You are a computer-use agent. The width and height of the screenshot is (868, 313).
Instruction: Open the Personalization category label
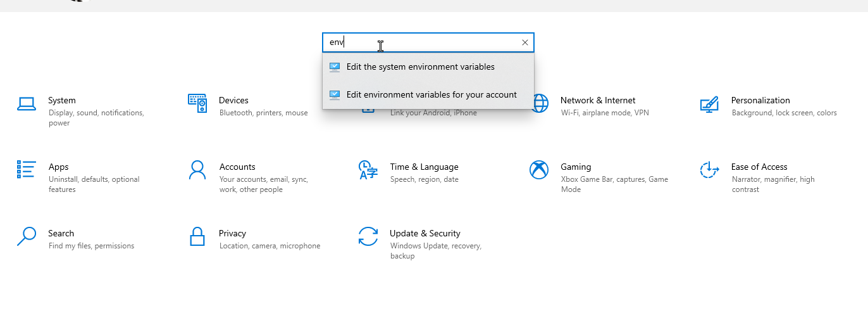[x=760, y=100]
